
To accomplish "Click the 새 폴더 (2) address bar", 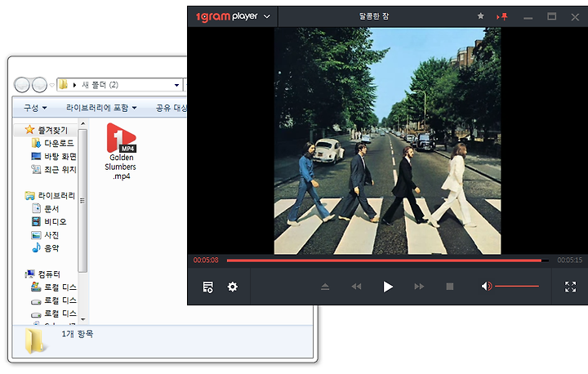I will (x=119, y=85).
